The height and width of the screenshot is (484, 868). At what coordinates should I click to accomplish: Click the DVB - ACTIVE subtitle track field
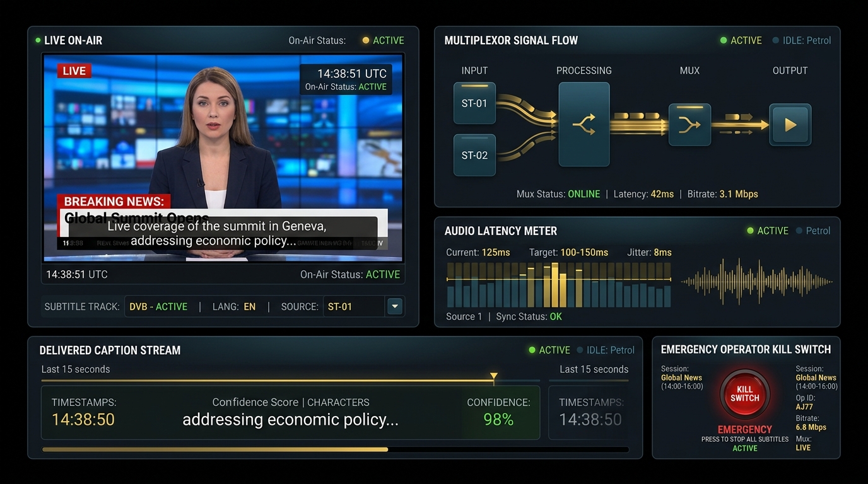click(x=158, y=307)
